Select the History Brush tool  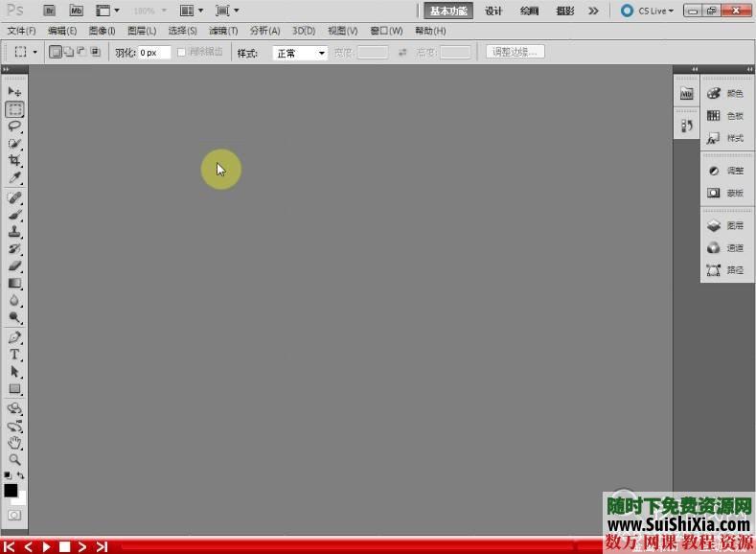[14, 249]
